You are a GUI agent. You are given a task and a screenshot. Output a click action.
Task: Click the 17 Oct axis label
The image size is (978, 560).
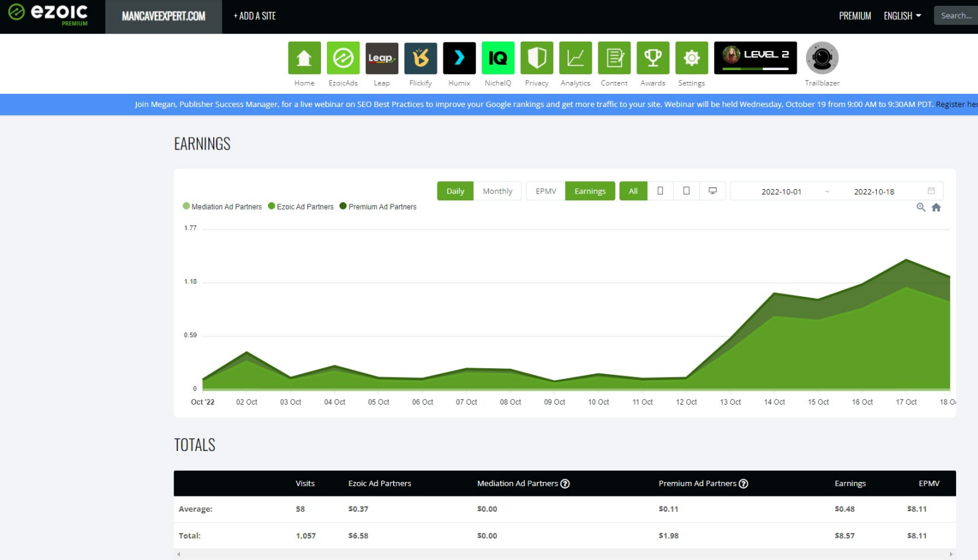(907, 402)
